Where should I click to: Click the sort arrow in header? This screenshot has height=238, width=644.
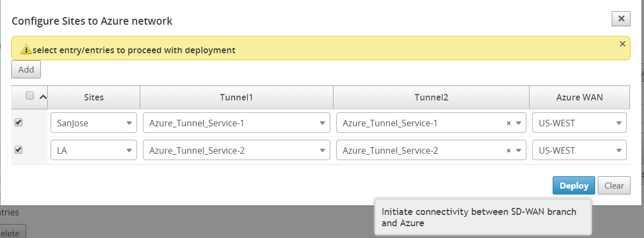pyautogui.click(x=42, y=97)
